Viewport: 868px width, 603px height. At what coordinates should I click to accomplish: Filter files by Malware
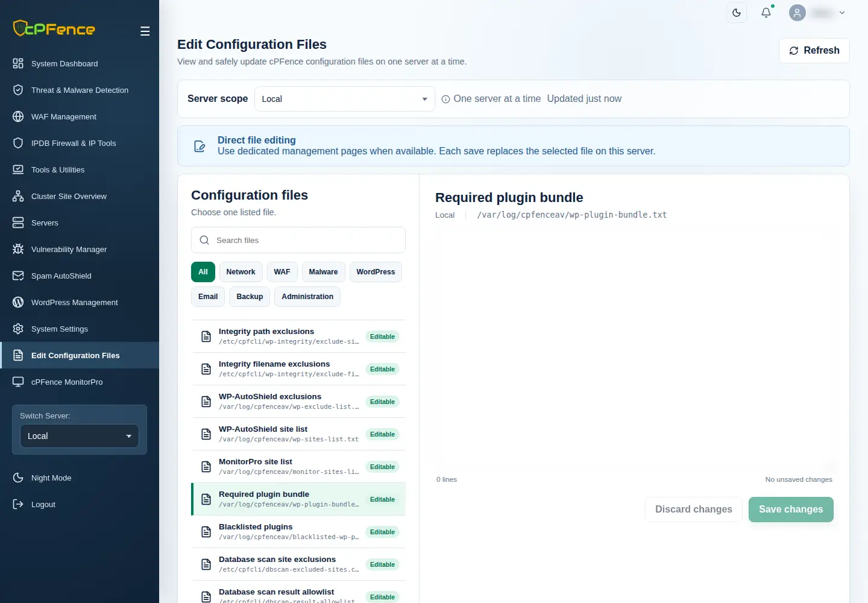(x=324, y=272)
